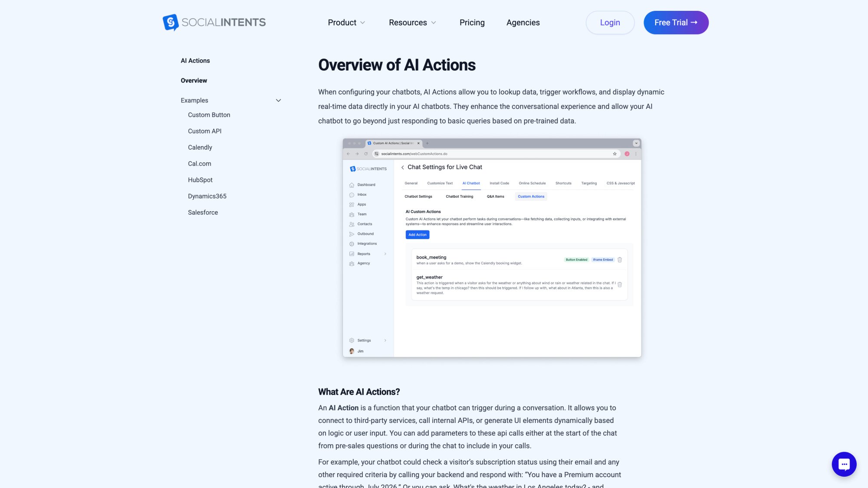Click the trash icon next to book_meeting
868x488 pixels.
[x=620, y=259]
